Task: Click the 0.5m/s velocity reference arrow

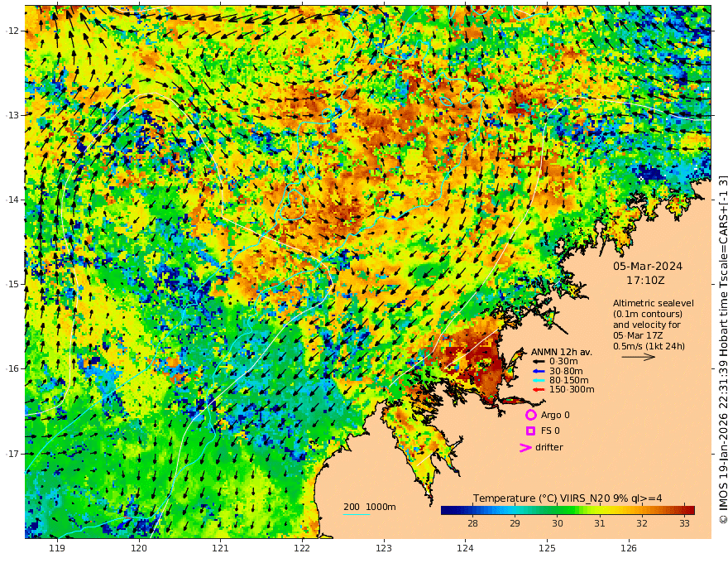Action: point(639,357)
